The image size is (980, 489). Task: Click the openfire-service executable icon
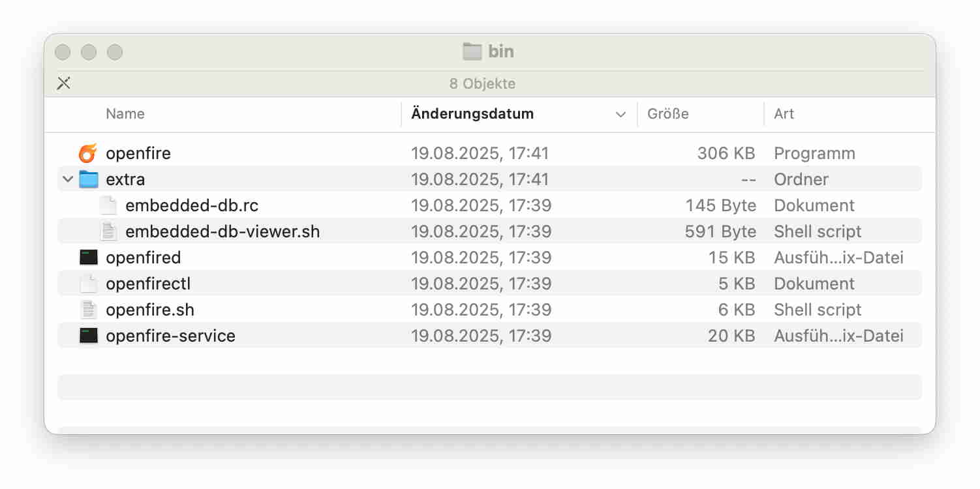(88, 336)
